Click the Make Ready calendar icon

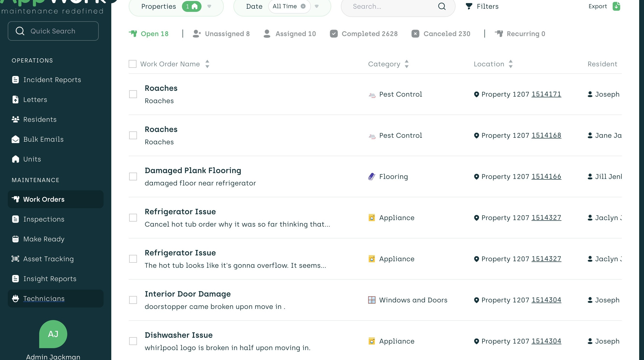tap(15, 239)
